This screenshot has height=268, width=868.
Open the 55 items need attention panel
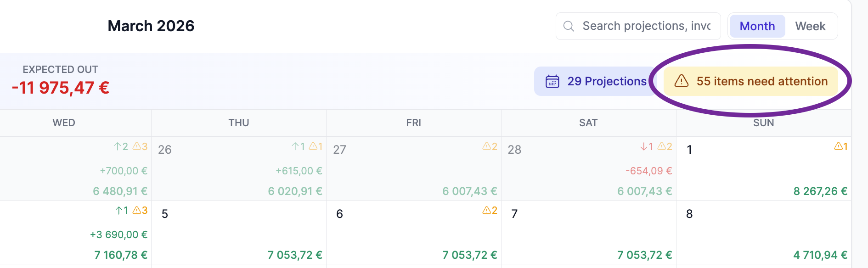753,81
